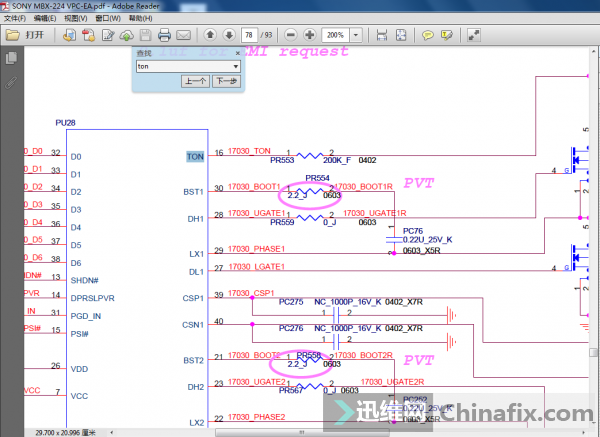Click the 200K_F resistor value text
This screenshot has height=437, width=600.
point(337,160)
